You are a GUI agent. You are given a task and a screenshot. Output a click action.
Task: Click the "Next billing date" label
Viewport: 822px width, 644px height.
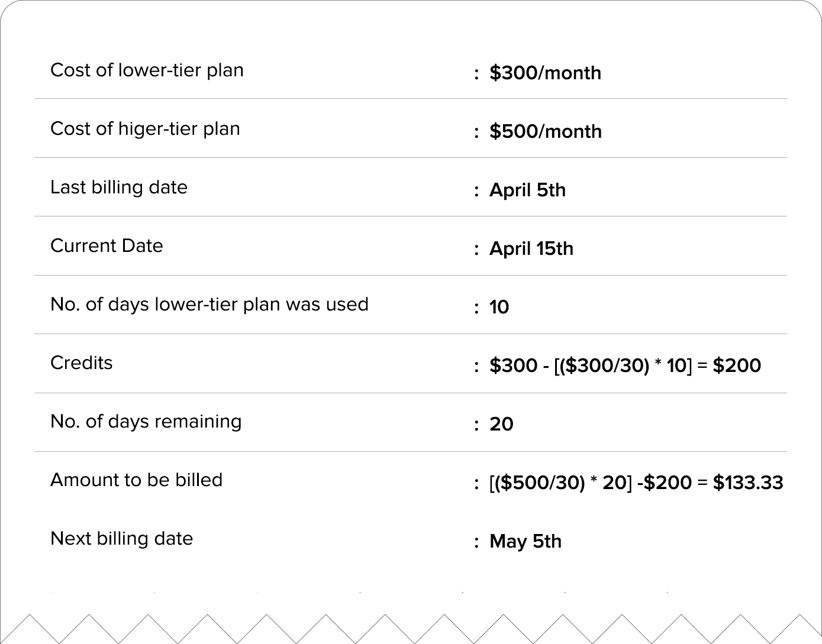tap(121, 539)
